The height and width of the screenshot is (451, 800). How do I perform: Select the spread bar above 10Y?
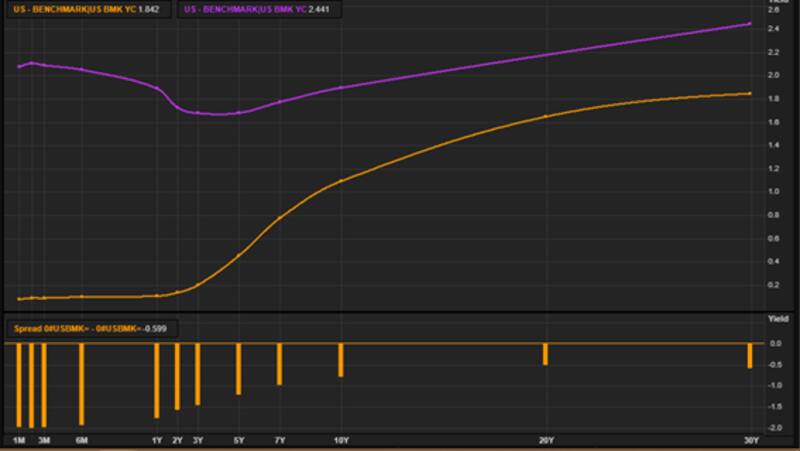pos(341,360)
